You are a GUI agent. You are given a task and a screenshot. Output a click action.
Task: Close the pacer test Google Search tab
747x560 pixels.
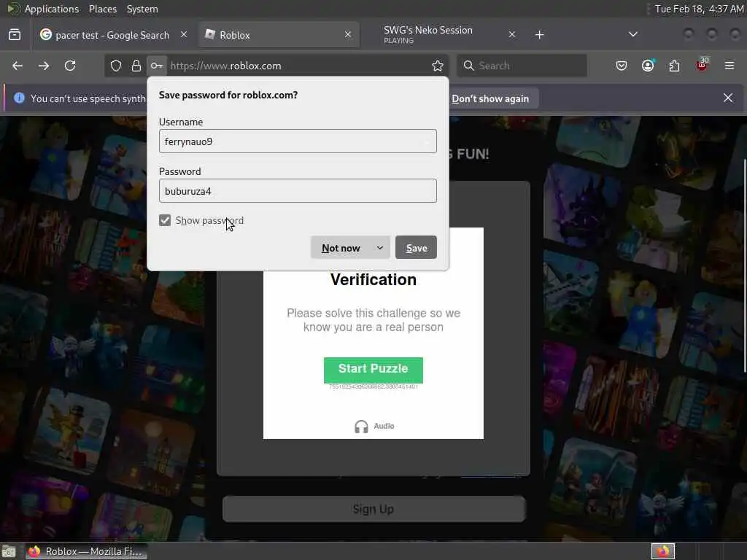point(184,35)
